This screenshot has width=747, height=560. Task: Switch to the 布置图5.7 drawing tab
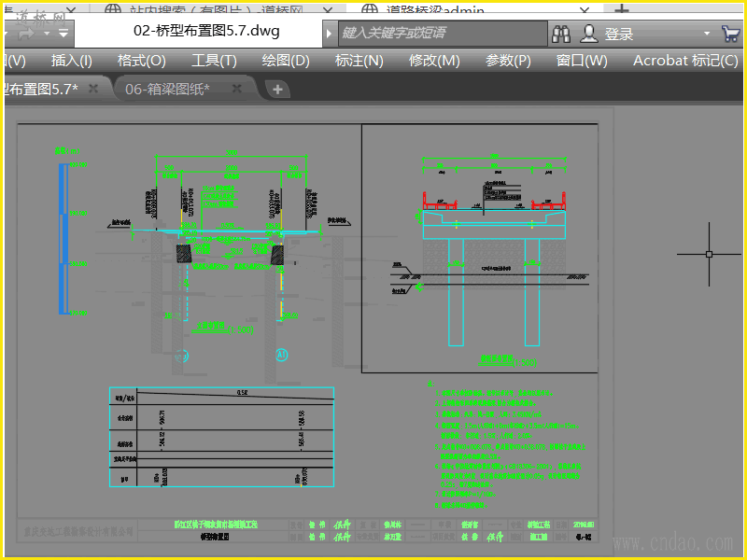pyautogui.click(x=40, y=89)
